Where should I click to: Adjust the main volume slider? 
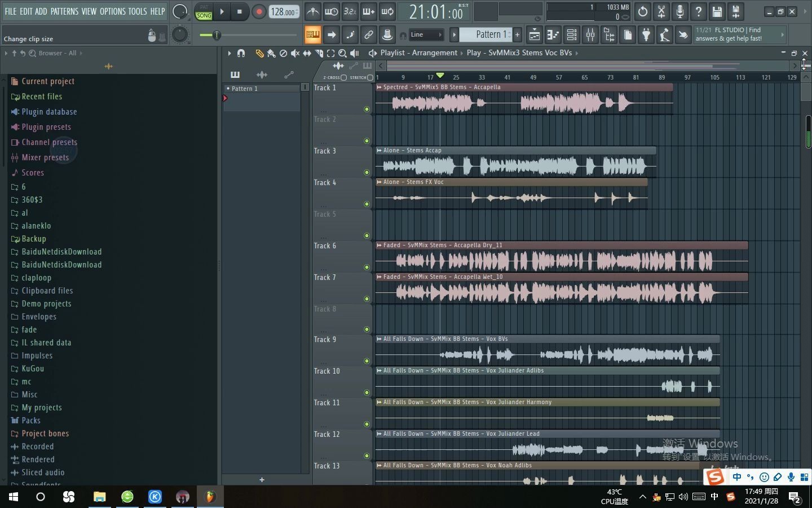tap(248, 35)
